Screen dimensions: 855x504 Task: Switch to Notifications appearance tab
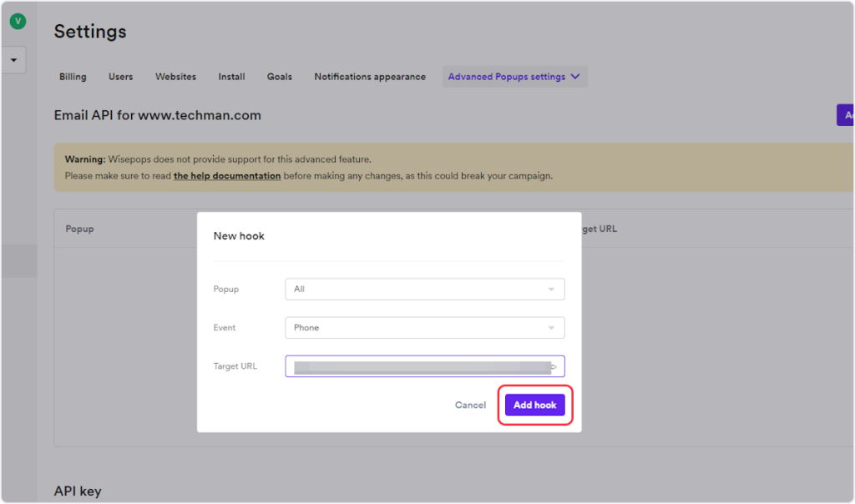(370, 77)
